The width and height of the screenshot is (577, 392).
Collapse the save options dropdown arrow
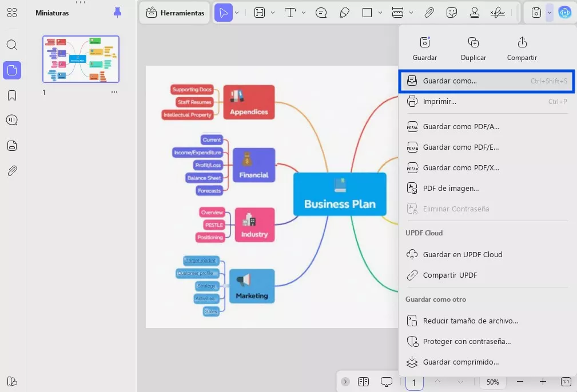pos(549,13)
